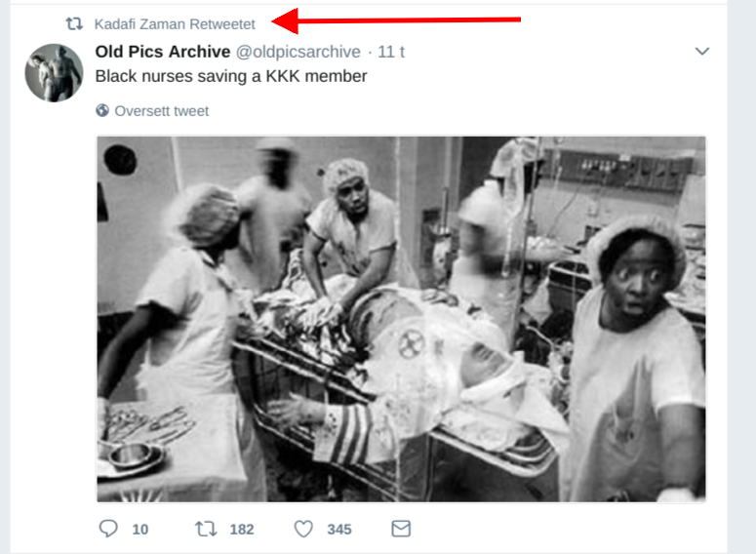
Task: Open the black-and-white hospital photo
Action: [x=401, y=318]
